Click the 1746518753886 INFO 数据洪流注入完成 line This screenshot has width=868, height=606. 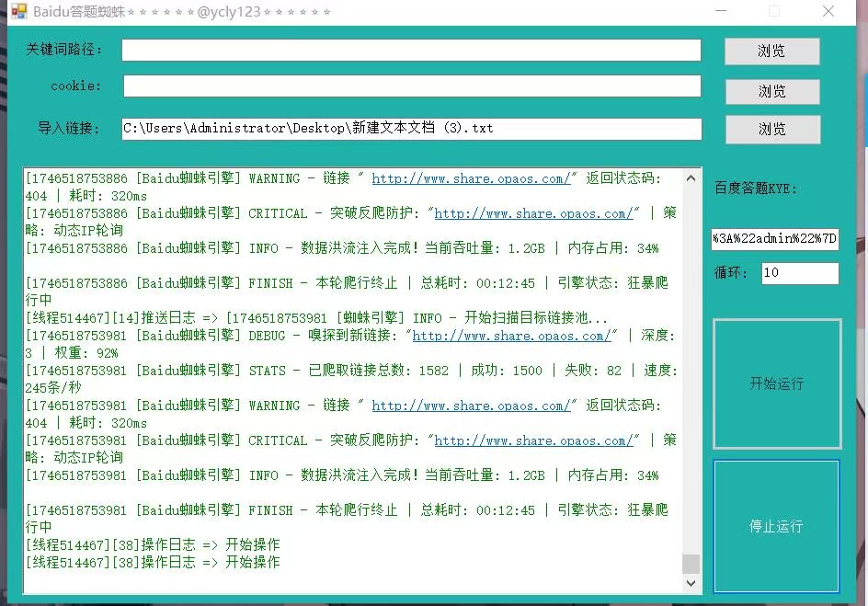pyautogui.click(x=342, y=248)
